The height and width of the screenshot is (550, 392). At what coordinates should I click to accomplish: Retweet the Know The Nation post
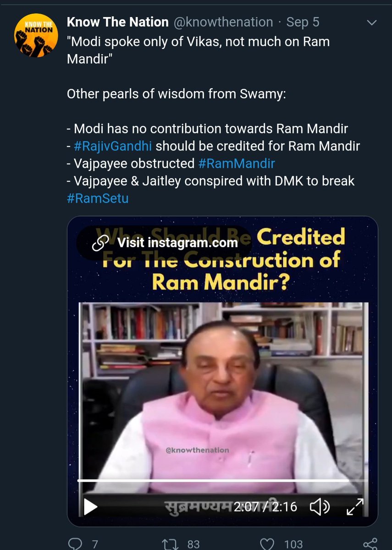point(171,544)
